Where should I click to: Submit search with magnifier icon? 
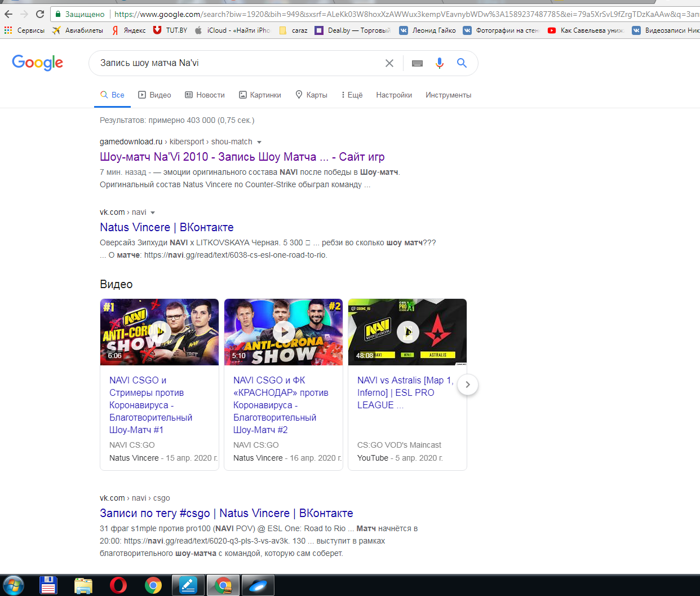coord(462,63)
